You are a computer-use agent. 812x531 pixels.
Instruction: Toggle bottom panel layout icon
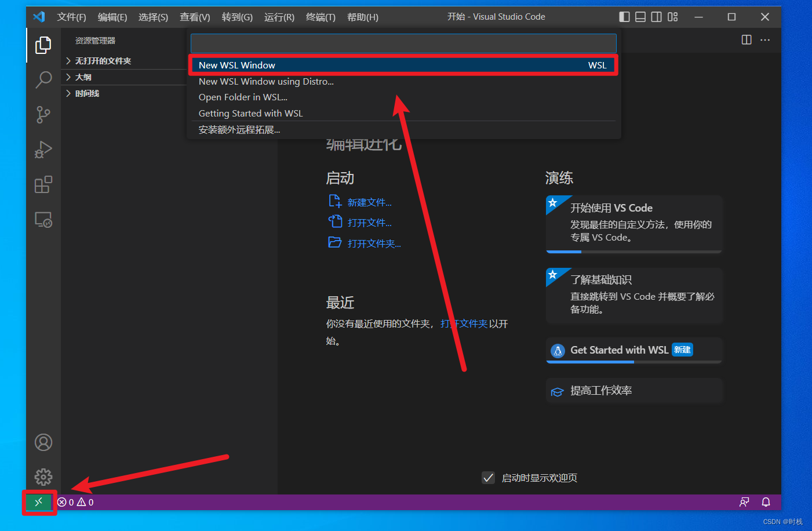[640, 17]
